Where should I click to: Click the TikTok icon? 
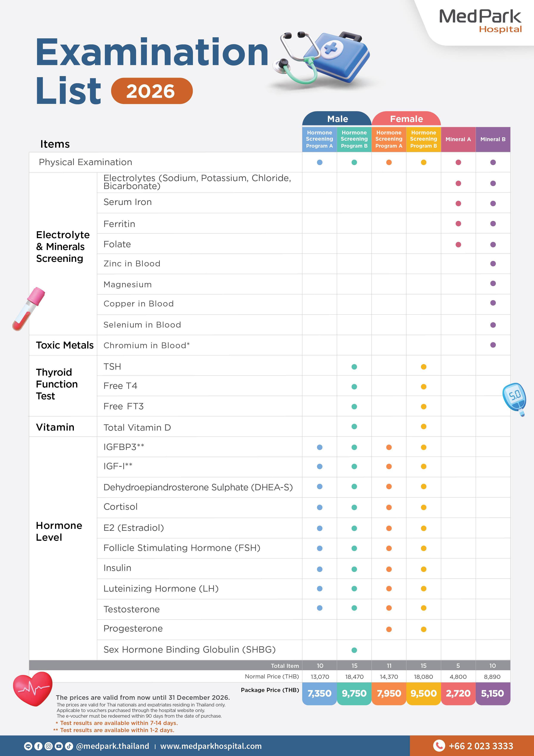pyautogui.click(x=69, y=746)
